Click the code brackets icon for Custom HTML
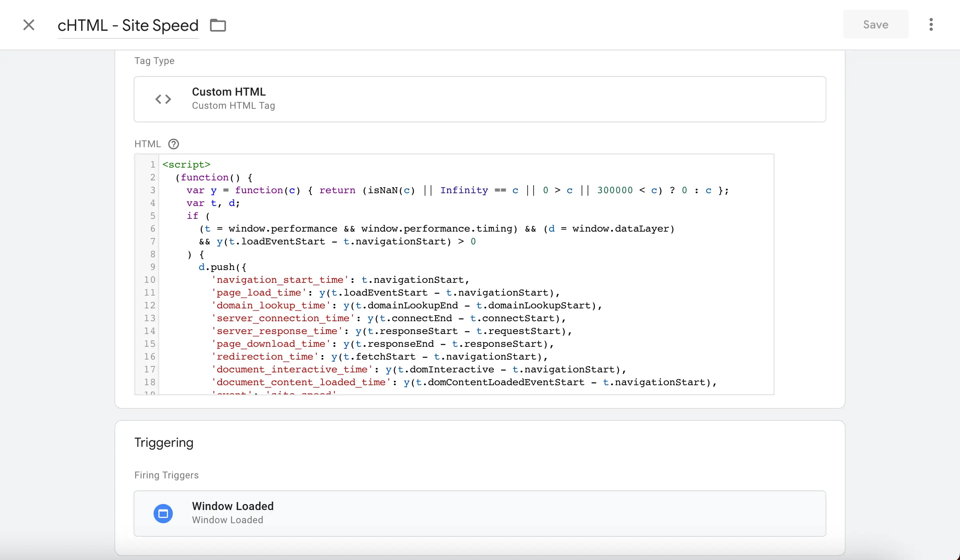The width and height of the screenshot is (960, 560). (163, 99)
